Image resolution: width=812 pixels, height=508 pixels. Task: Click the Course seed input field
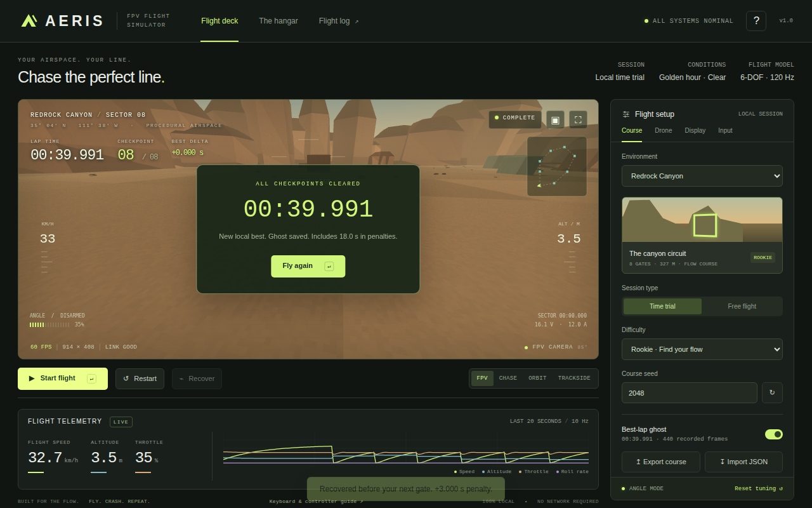[x=690, y=392]
